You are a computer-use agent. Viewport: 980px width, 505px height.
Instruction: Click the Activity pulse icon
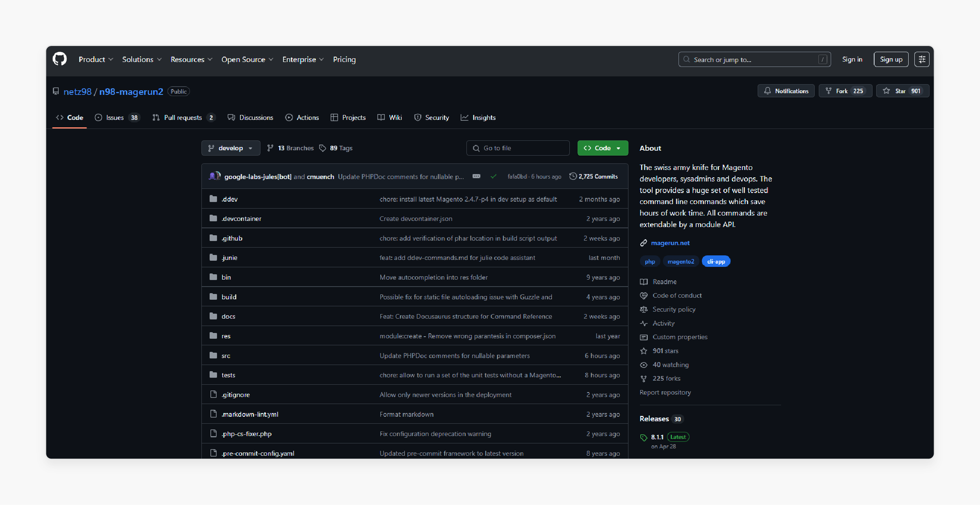coord(644,323)
